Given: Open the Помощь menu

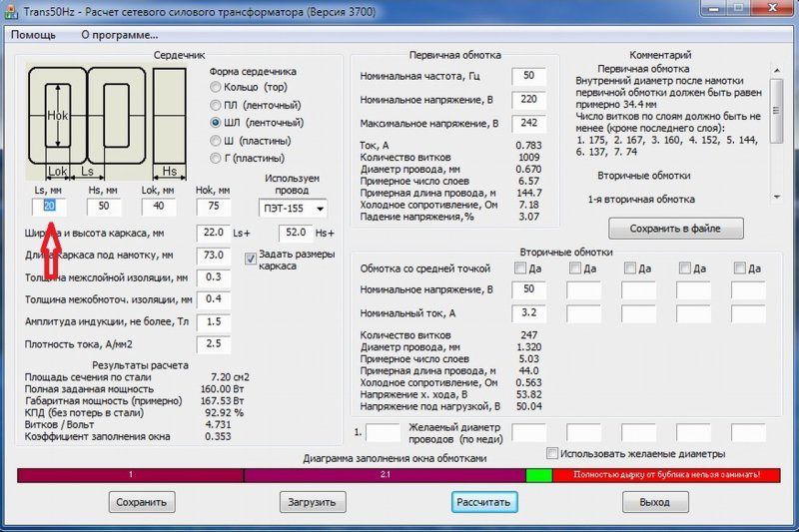Looking at the screenshot, I should (33, 35).
